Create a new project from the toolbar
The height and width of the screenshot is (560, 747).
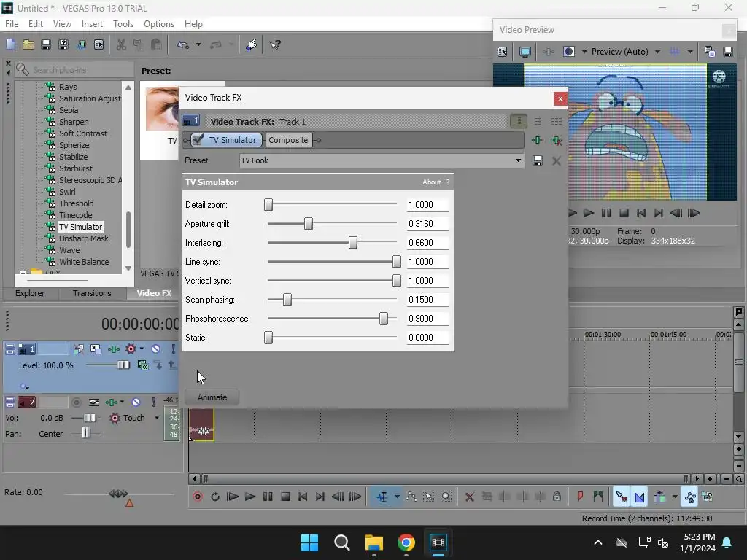10,44
